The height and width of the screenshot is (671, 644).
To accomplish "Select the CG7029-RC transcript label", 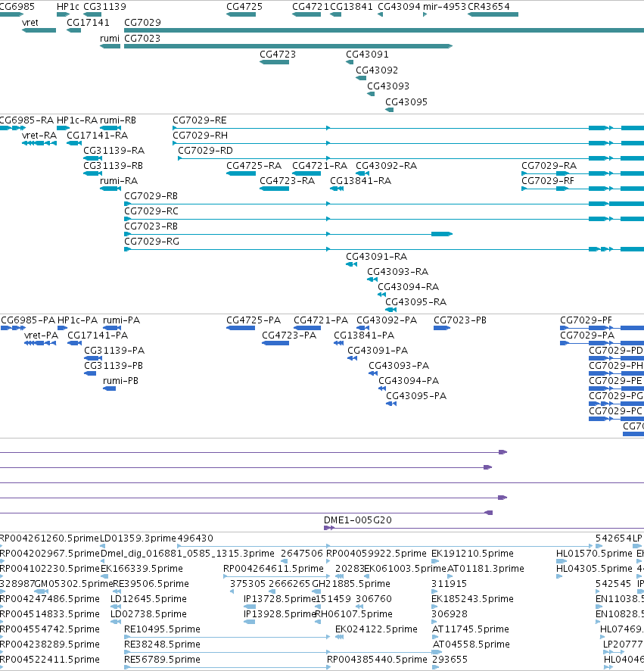I will (151, 211).
